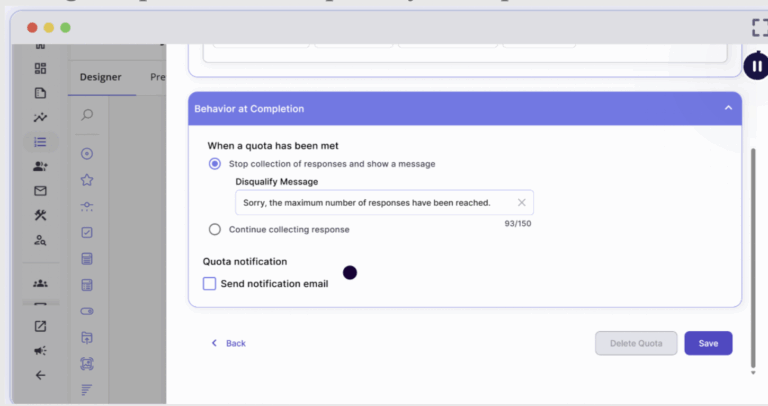The image size is (768, 406).
Task: Go Back to the previous step
Action: [228, 343]
